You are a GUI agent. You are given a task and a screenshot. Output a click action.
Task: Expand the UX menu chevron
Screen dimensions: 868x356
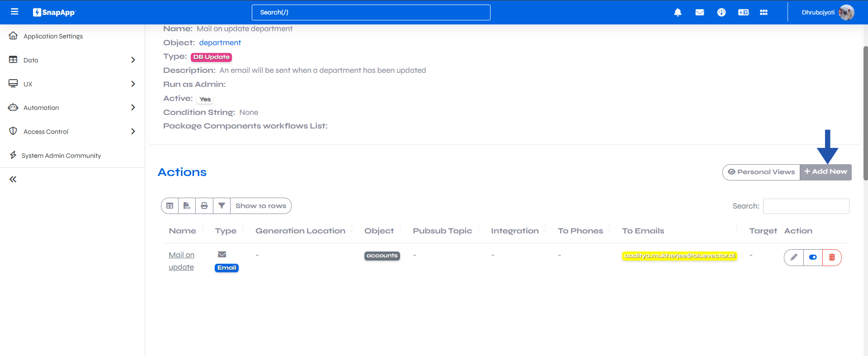(x=133, y=84)
